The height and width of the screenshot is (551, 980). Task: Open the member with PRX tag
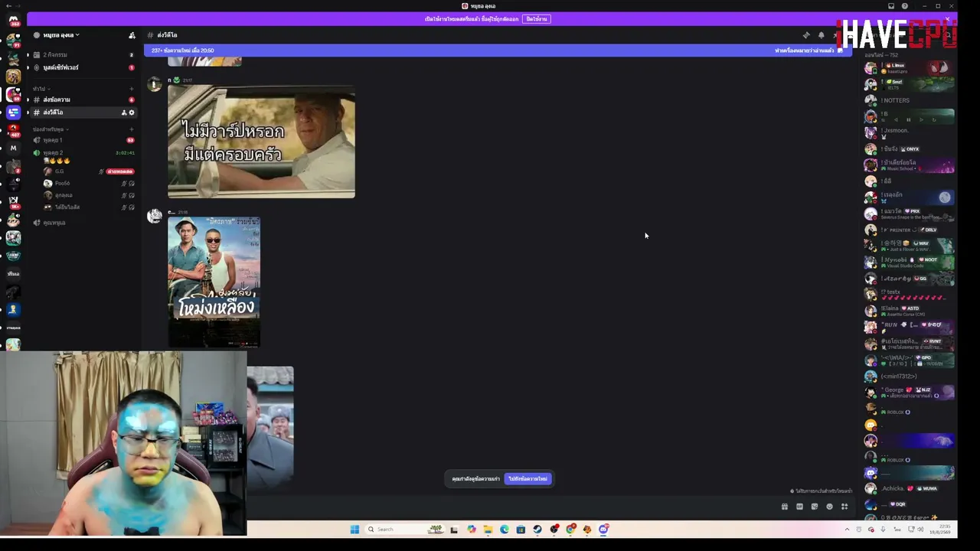[x=910, y=214]
